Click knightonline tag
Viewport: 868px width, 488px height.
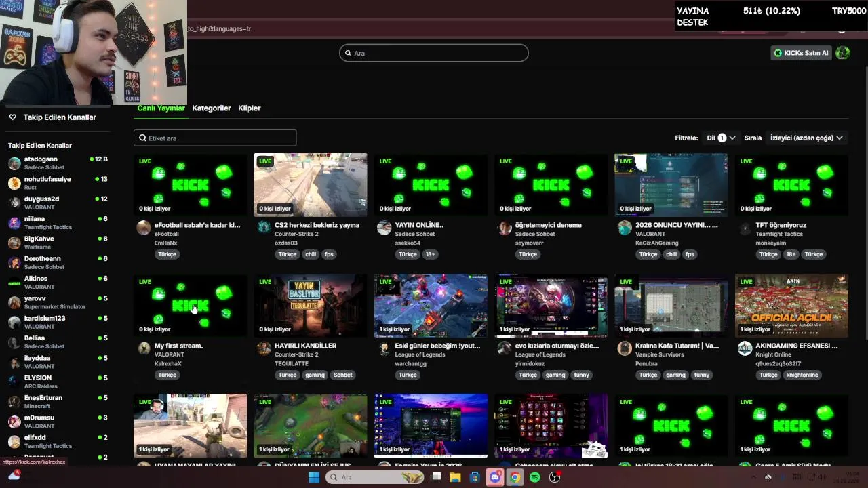[802, 375]
